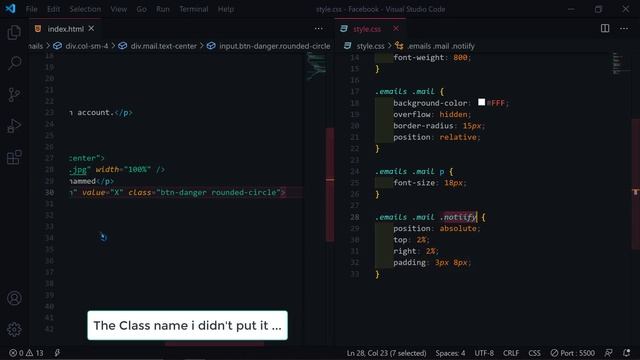Click the feedback icon in status bar
640x360 pixels.
[608, 353]
